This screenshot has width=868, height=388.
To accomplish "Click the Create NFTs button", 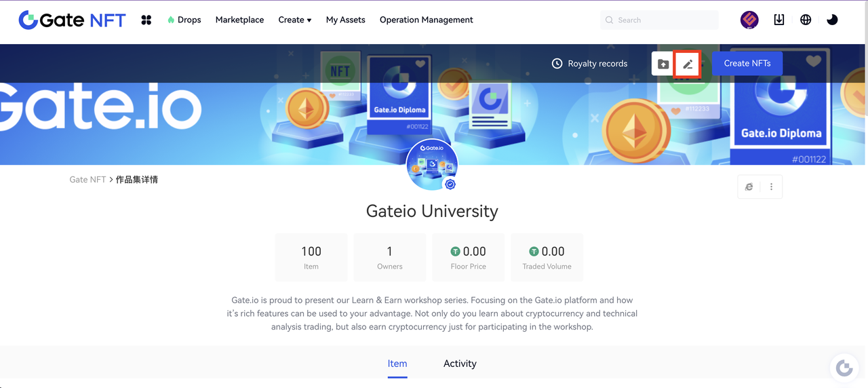I will point(747,63).
